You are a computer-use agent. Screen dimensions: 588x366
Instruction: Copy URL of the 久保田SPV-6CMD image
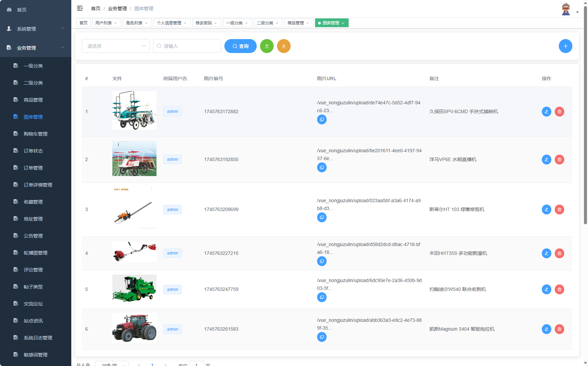click(x=321, y=120)
